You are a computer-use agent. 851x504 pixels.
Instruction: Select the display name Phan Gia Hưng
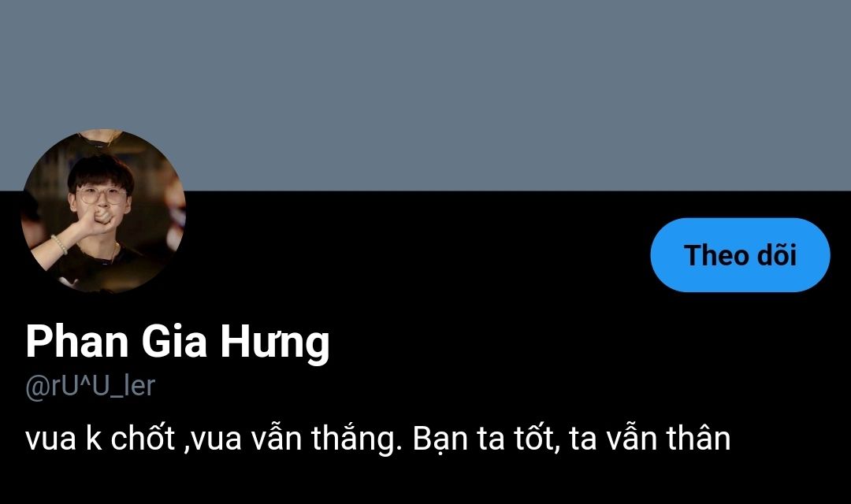coord(177,343)
